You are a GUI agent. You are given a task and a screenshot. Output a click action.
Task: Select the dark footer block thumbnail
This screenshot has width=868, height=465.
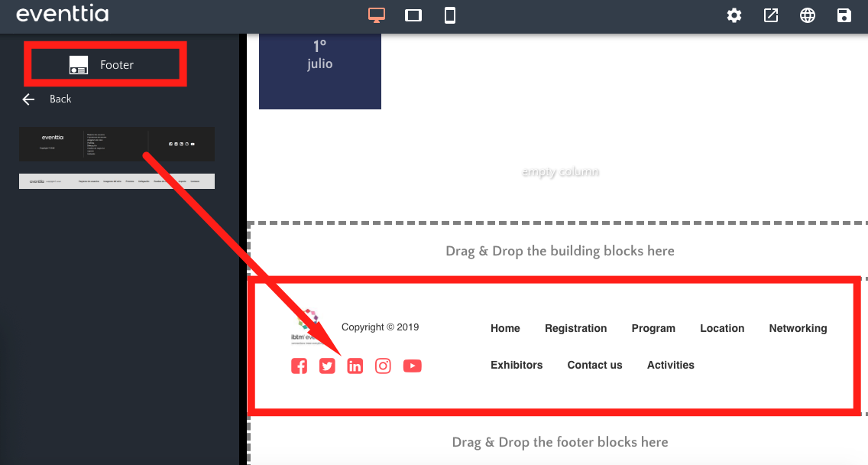click(x=116, y=144)
